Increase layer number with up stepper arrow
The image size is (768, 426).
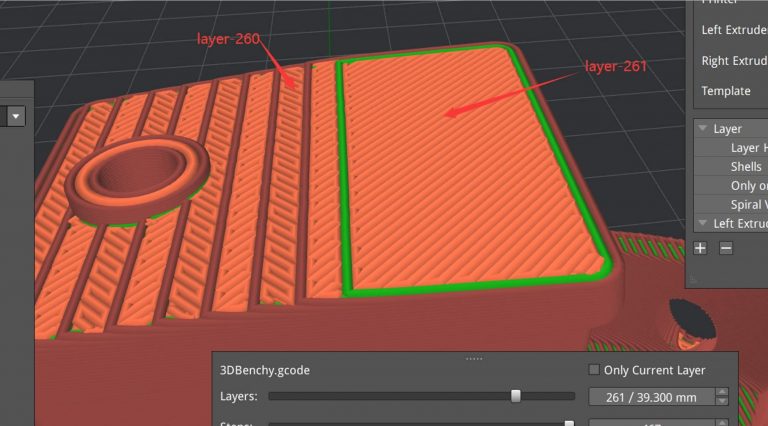point(721,392)
